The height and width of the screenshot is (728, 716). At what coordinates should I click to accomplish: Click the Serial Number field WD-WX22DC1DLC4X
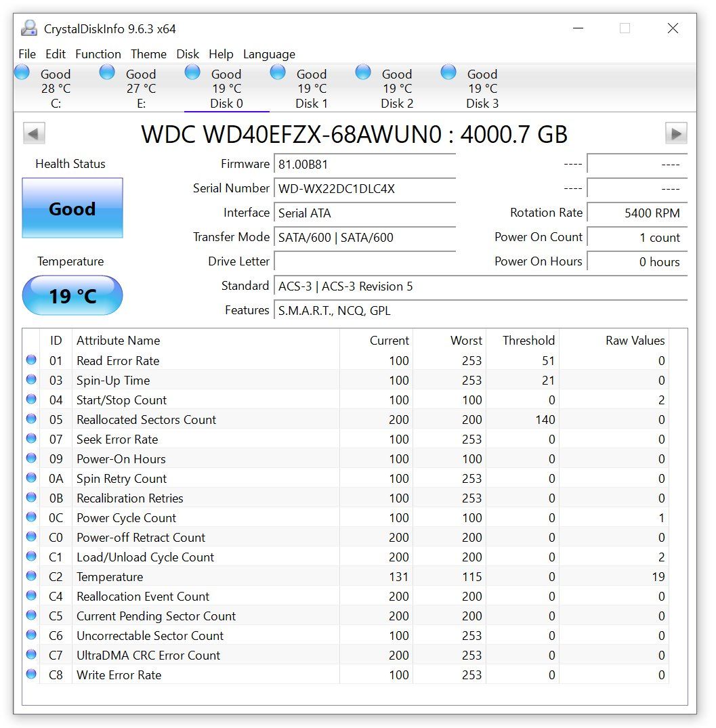click(x=365, y=188)
